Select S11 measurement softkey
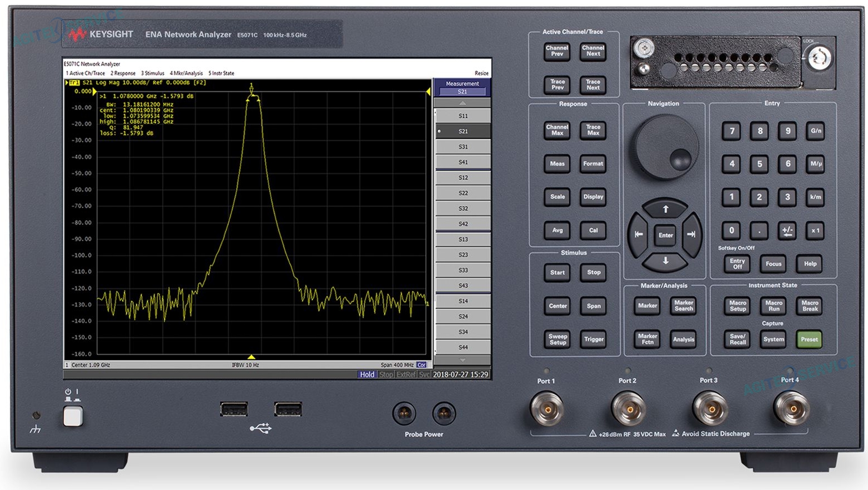This screenshot has height=490, width=868. tap(463, 116)
